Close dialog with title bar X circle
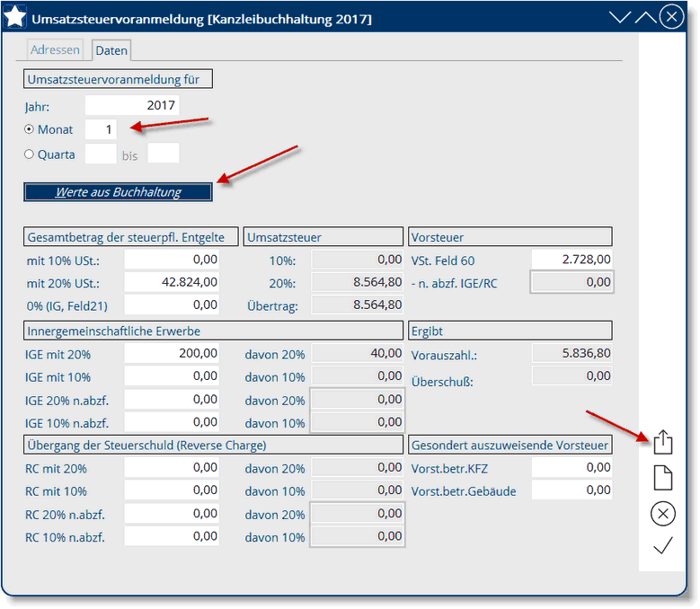The width and height of the screenshot is (700, 609). 671,17
